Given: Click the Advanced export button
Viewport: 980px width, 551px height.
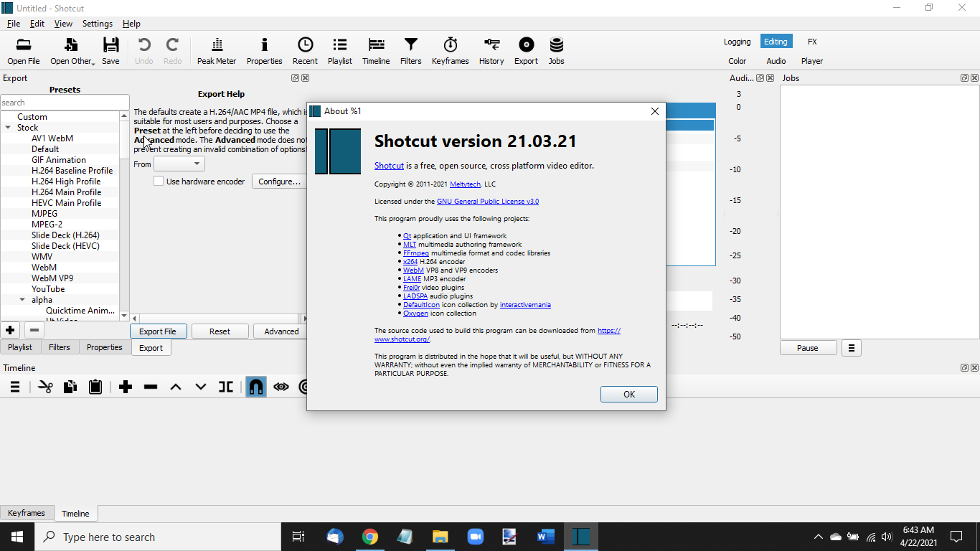Looking at the screenshot, I should tap(281, 331).
